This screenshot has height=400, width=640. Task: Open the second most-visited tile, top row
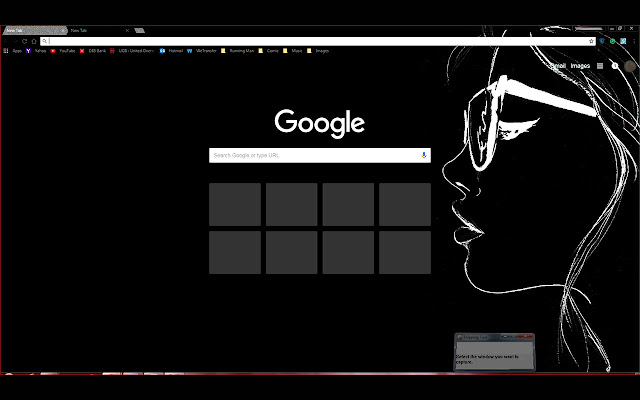pos(291,204)
